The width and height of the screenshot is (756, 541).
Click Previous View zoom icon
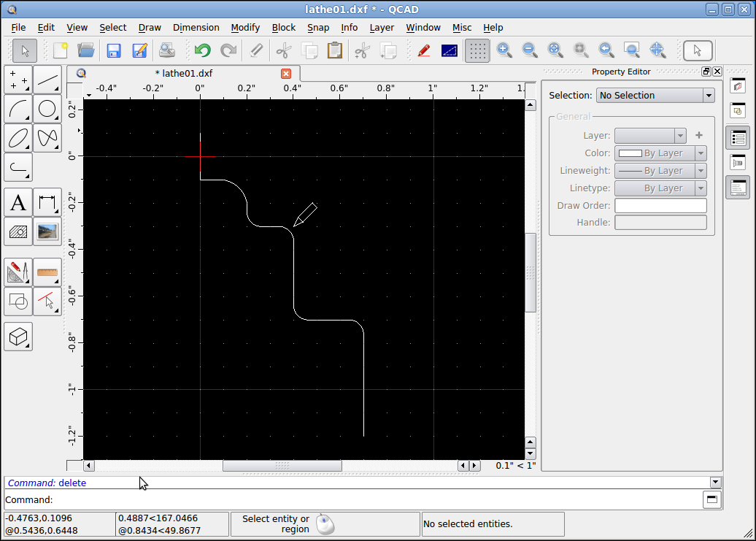tap(606, 50)
